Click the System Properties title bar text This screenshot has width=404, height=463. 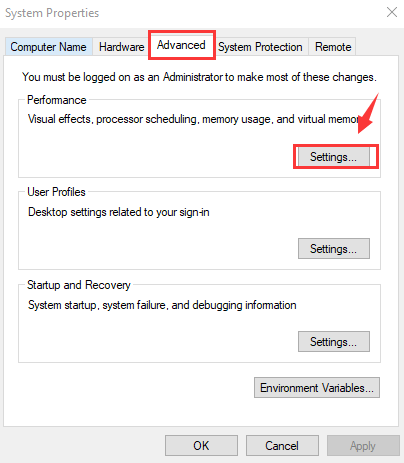point(52,13)
